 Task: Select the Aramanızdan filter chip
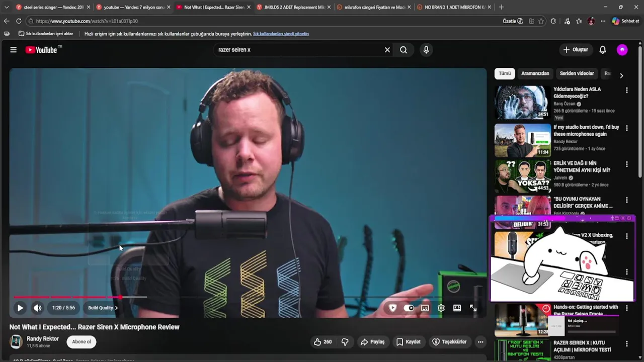click(535, 73)
